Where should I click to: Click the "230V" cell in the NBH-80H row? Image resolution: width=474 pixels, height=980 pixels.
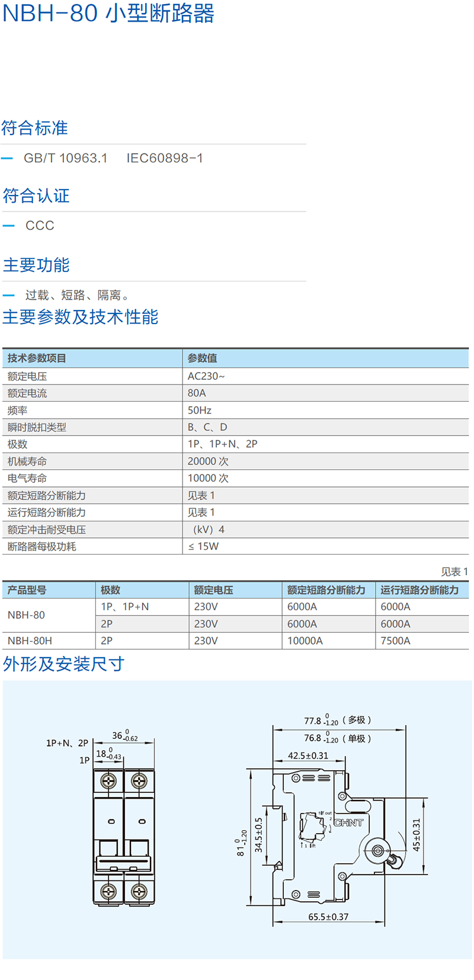point(206,640)
